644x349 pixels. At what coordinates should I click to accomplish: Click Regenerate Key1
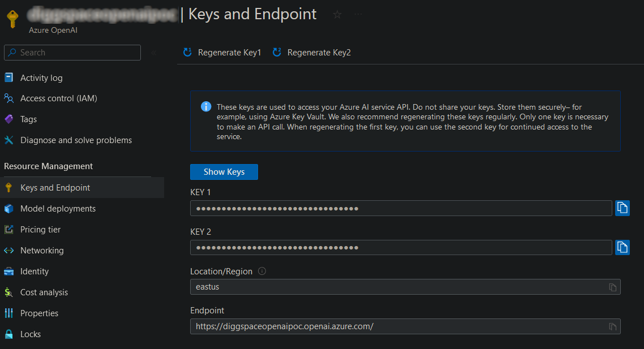coord(224,52)
